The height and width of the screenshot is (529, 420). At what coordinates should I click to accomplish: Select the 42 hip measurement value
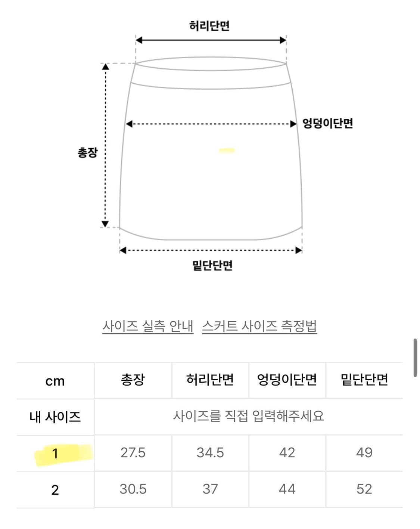(x=287, y=453)
